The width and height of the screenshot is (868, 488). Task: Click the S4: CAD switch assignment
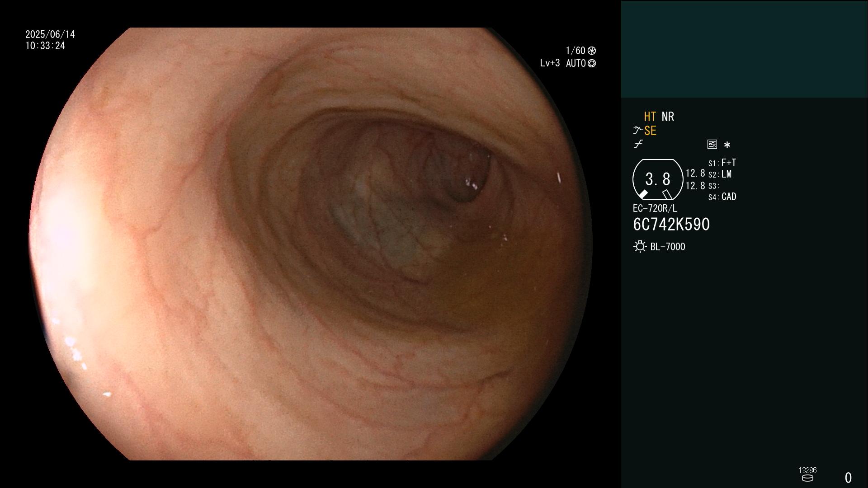722,197
